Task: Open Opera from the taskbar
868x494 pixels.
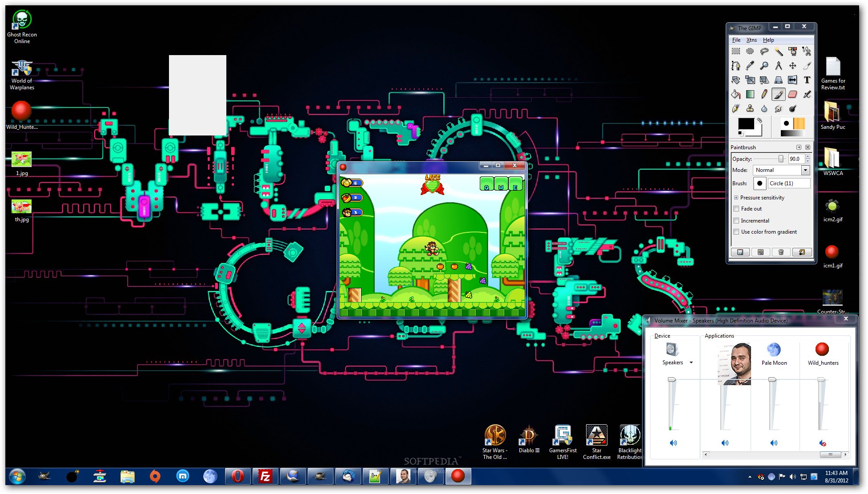Action: 238,476
